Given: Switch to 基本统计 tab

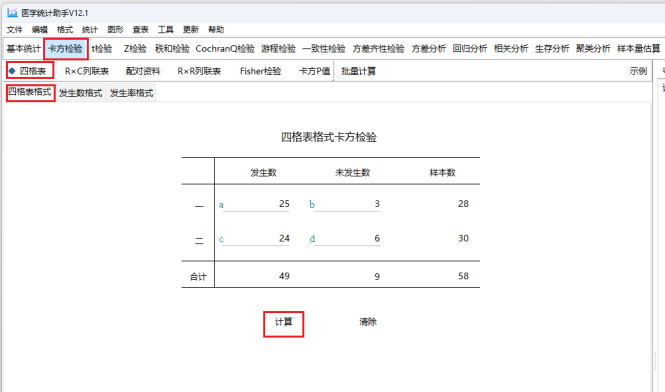Looking at the screenshot, I should click(24, 48).
